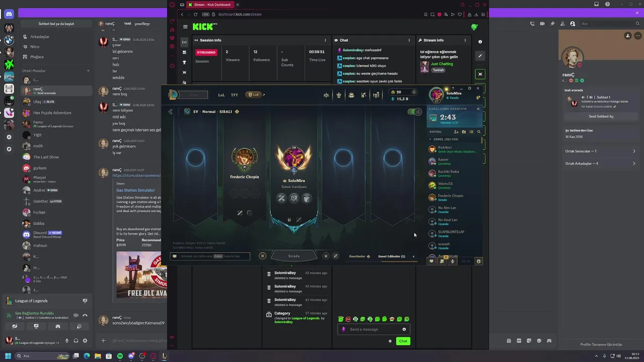Open the Kick info circle icon
The height and width of the screenshot is (362, 644).
tap(480, 42)
